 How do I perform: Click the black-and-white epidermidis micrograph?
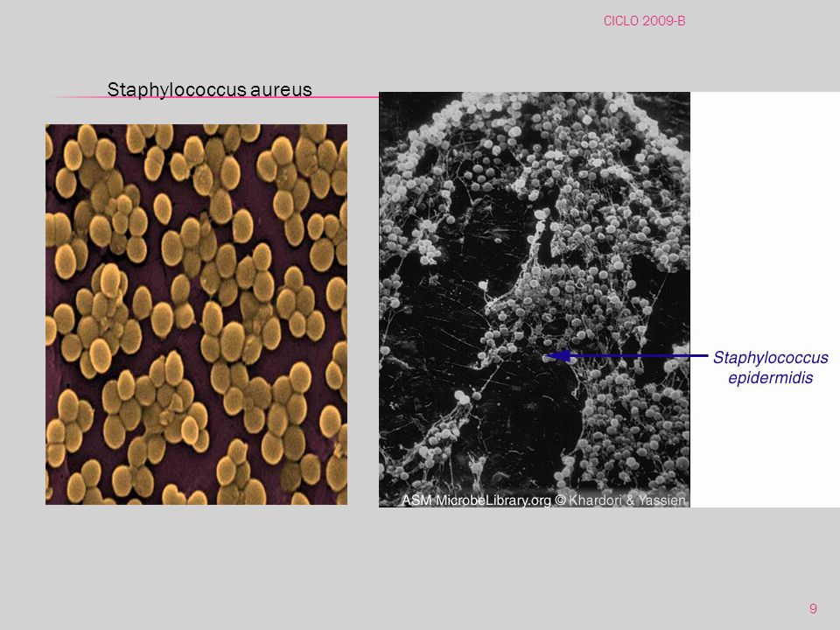click(534, 299)
